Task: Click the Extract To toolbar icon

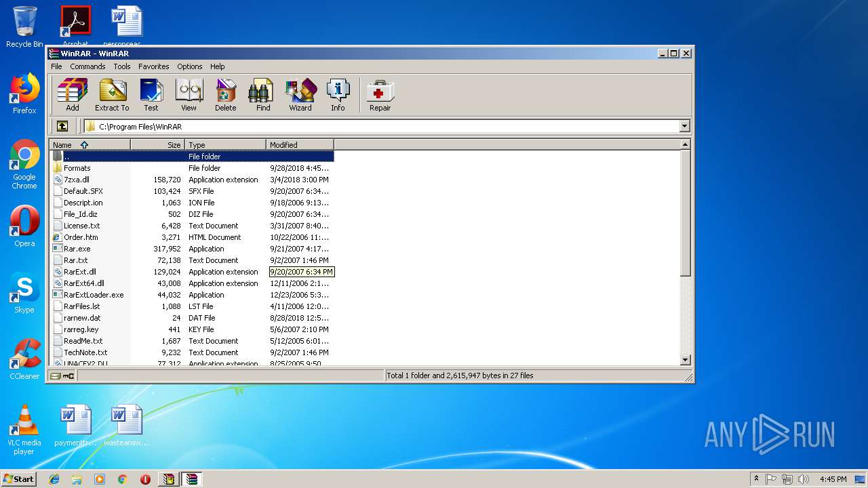Action: coord(112,95)
